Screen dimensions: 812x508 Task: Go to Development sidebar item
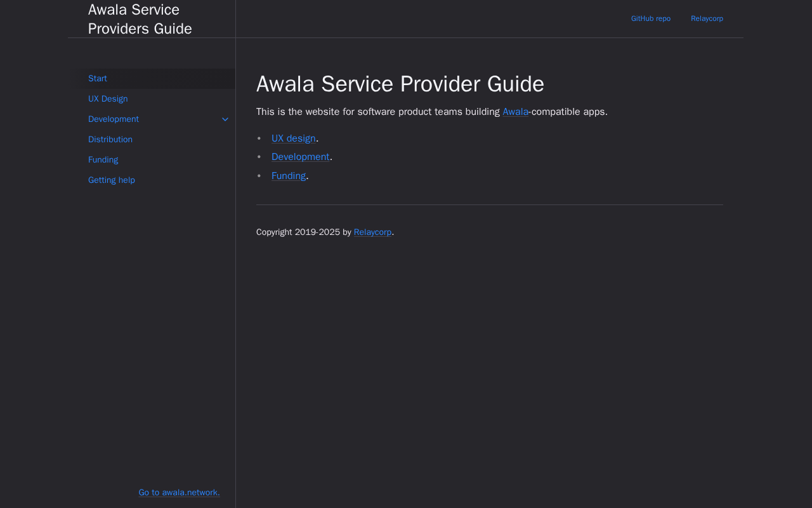(x=114, y=119)
